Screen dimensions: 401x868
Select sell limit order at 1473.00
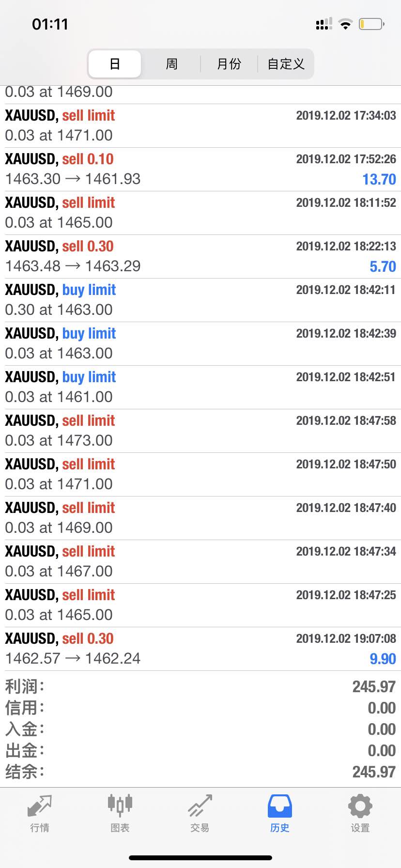200,431
